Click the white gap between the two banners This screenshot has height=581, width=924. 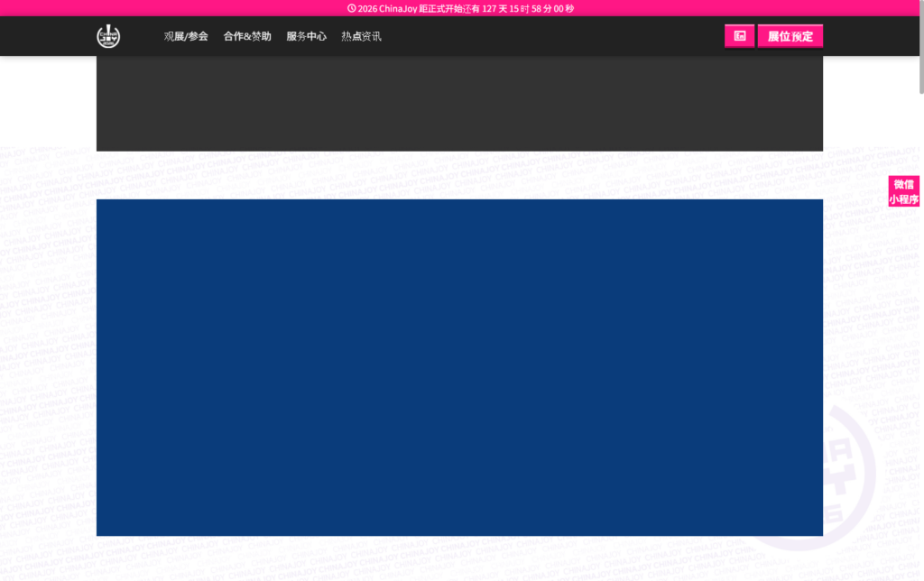coord(459,175)
